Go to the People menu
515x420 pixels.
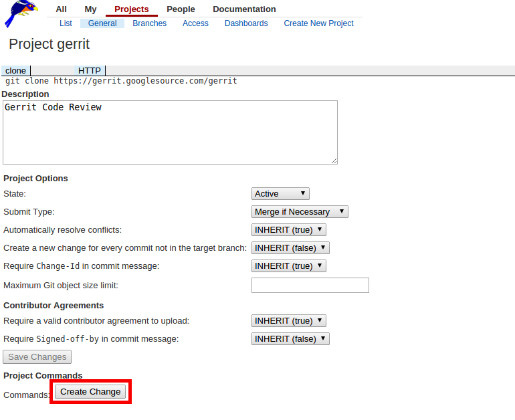coord(181,9)
